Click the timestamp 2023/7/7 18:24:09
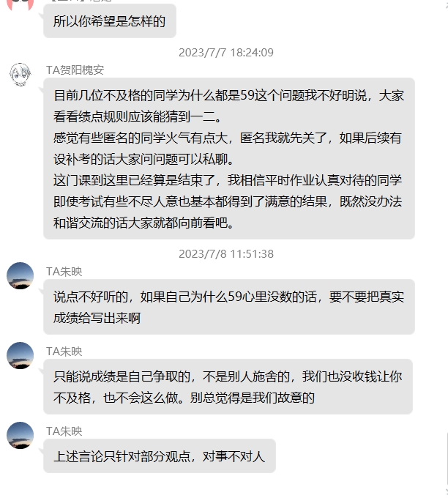This screenshot has height=498, width=448. click(226, 53)
